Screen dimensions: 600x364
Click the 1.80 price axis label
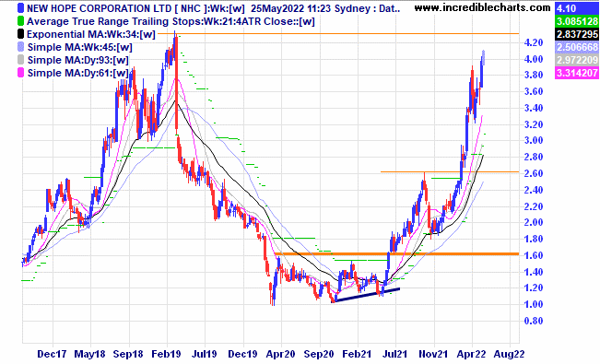(534, 239)
